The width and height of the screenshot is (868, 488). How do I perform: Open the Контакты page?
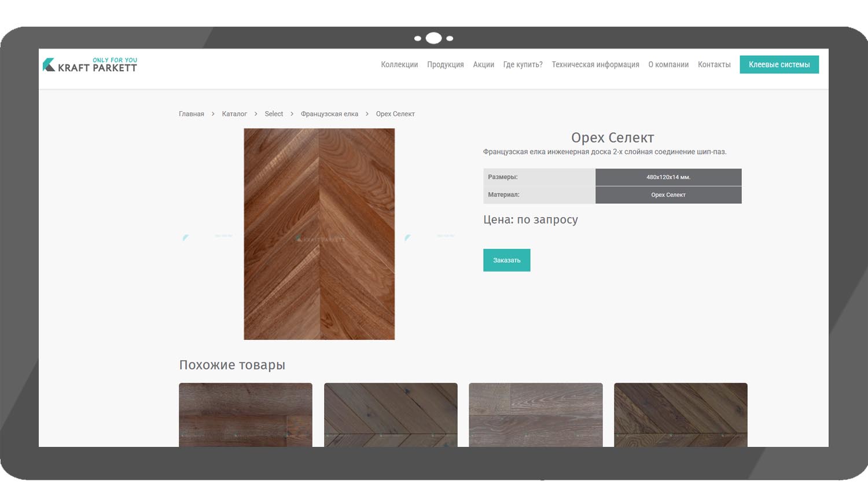pyautogui.click(x=713, y=65)
